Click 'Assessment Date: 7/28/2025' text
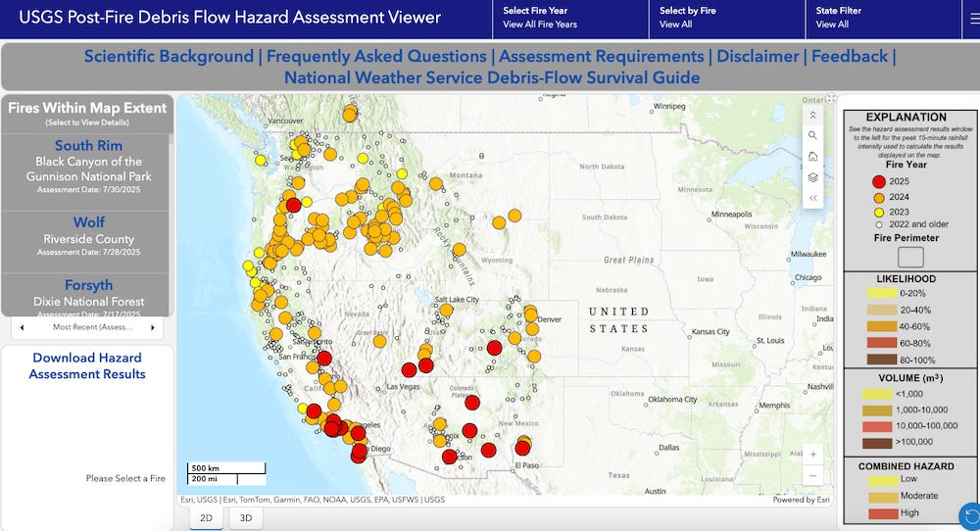Viewport: 980px width, 531px height. (89, 253)
